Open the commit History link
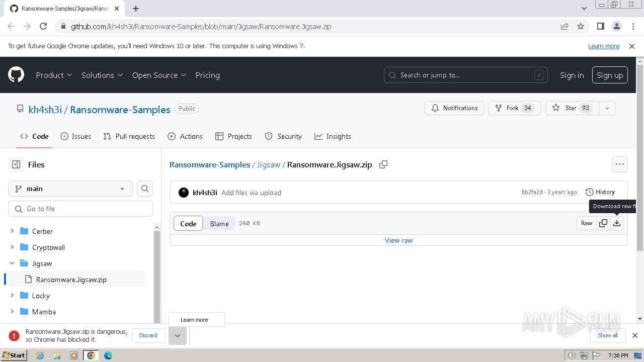 click(600, 192)
